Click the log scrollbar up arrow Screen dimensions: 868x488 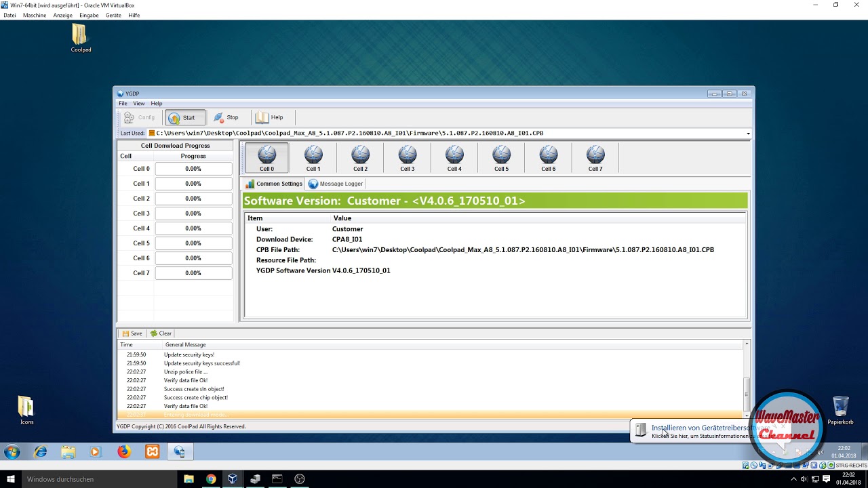pos(747,344)
